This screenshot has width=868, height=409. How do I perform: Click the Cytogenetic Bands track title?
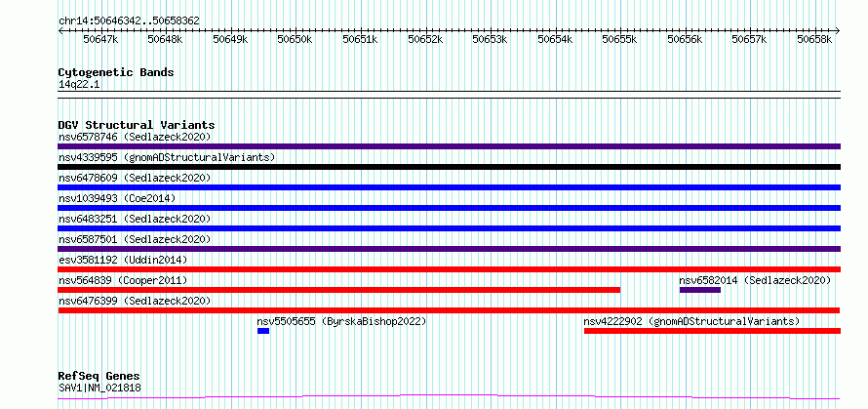tap(116, 72)
